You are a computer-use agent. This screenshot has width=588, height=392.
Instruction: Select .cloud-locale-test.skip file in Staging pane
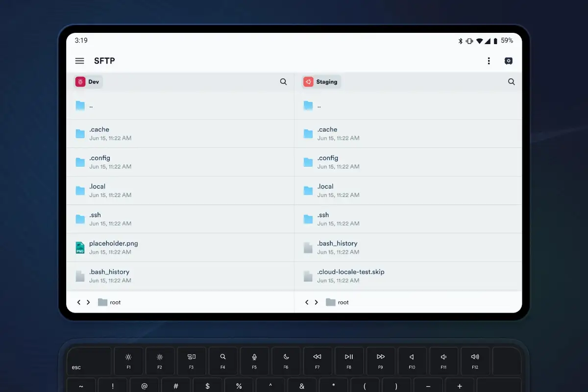[x=408, y=276]
